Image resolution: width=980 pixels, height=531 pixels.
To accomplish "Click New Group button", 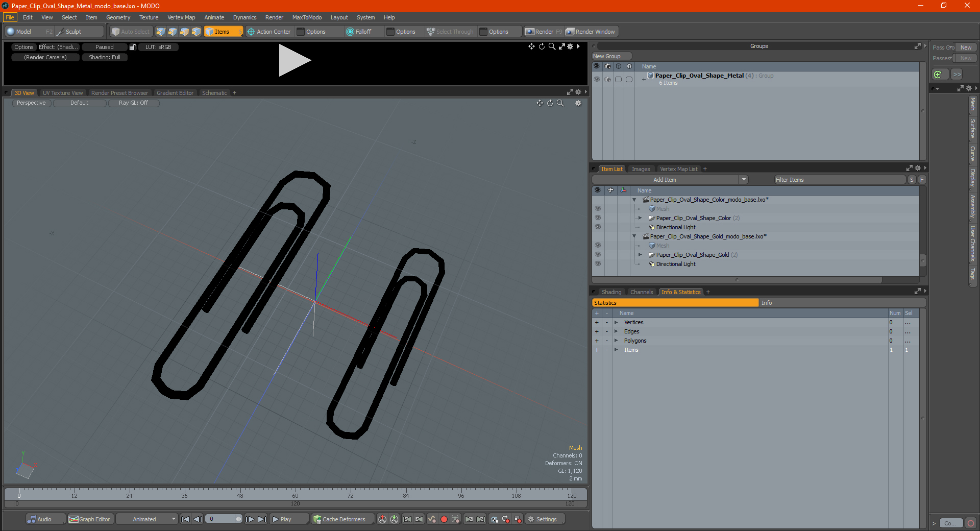I will (x=611, y=56).
